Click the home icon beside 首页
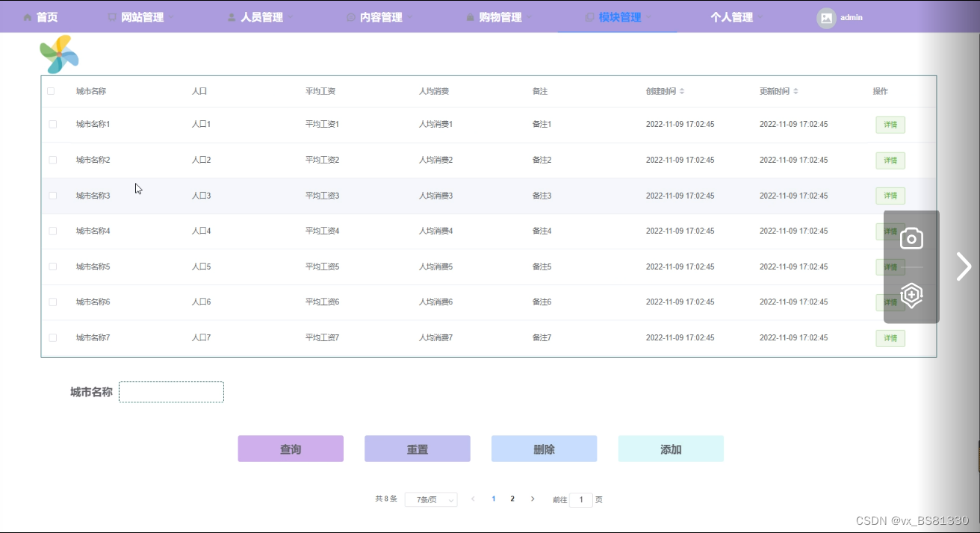Screen dimensions: 980x533 (x=28, y=17)
